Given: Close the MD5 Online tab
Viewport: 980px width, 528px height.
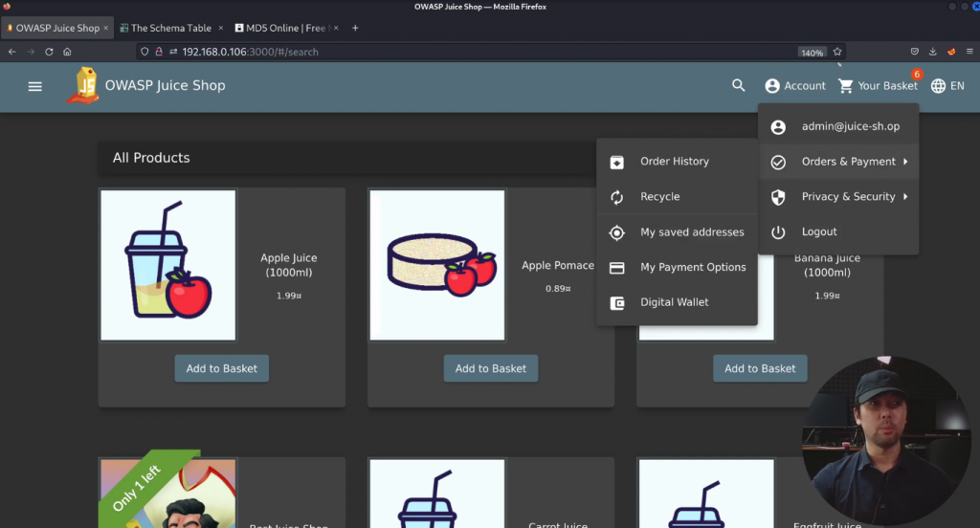Looking at the screenshot, I should point(336,28).
